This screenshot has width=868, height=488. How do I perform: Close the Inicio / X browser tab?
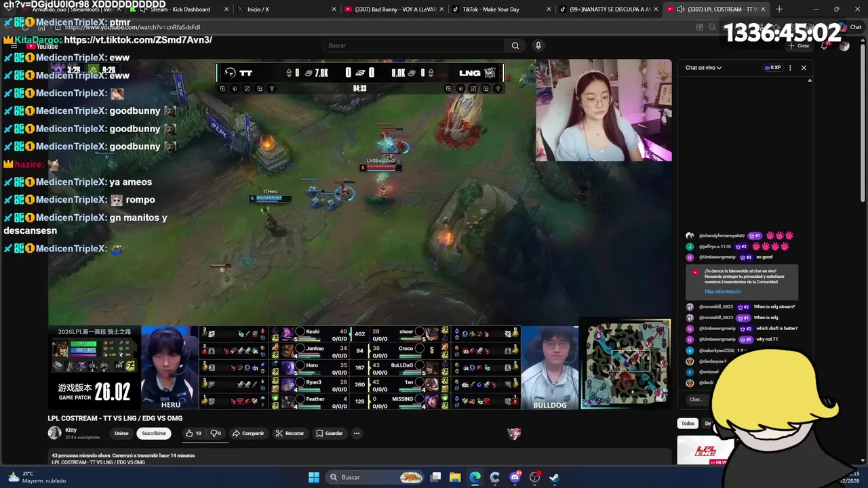[334, 9]
